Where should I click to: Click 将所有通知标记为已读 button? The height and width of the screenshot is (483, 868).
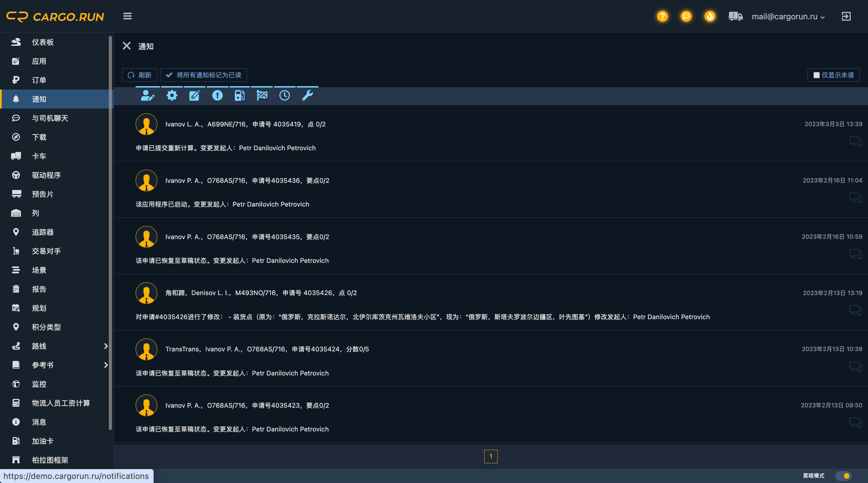coord(203,75)
